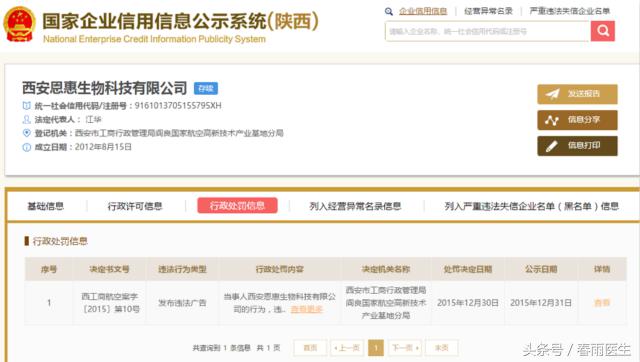The height and width of the screenshot is (362, 640).
Task: Click the date 2015年12月31日
Action: 541,303
